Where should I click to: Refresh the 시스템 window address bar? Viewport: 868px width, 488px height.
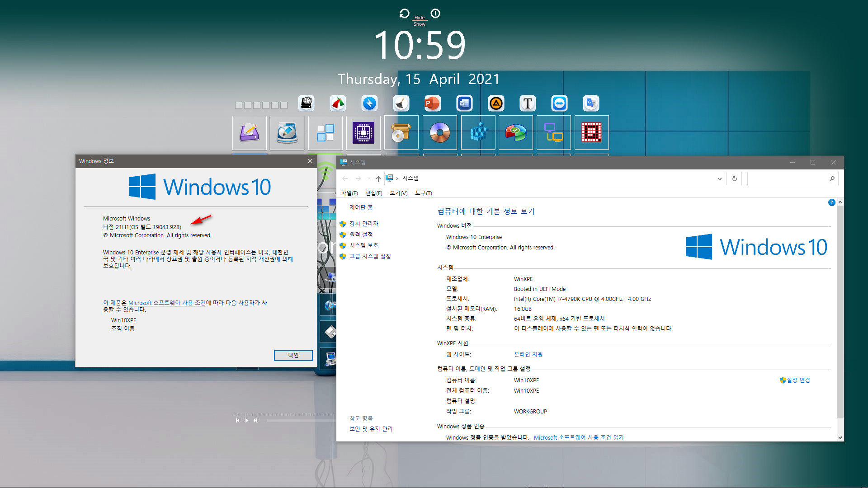coord(735,178)
